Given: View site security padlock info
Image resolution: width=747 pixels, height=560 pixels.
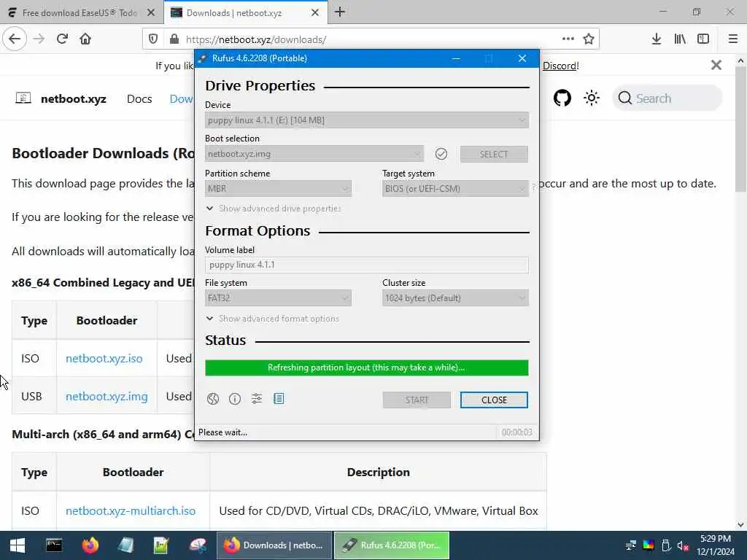Looking at the screenshot, I should (x=174, y=39).
